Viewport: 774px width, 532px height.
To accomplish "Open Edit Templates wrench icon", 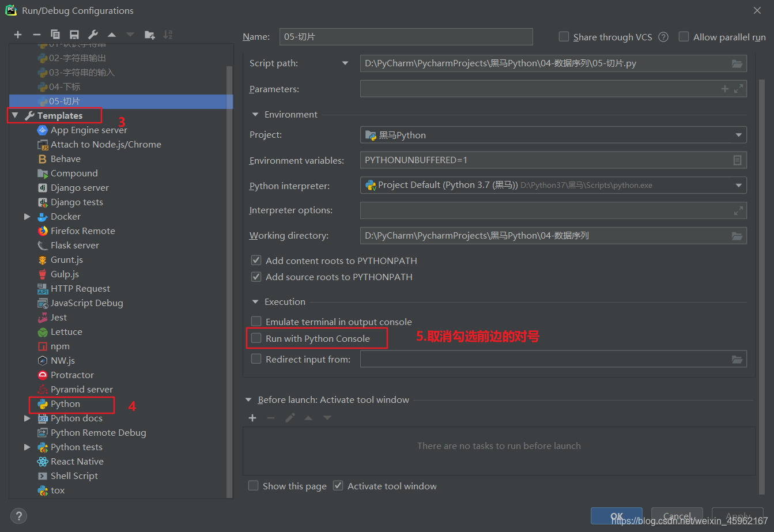I will coord(93,35).
